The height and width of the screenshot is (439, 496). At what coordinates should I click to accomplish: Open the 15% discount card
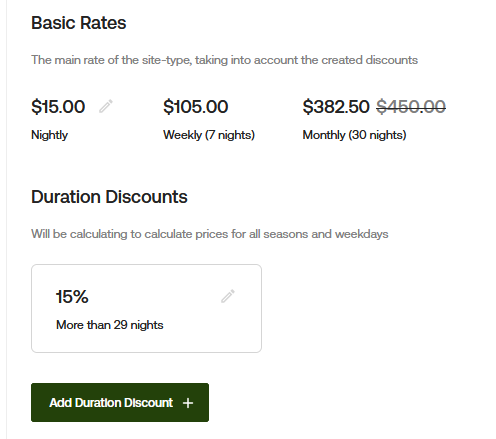tap(146, 308)
